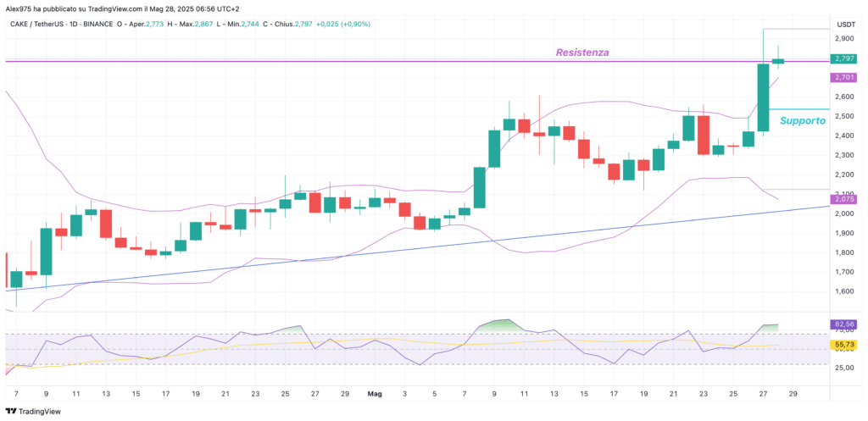Screen dimensions: 868x421
Task: Open the USDT currency label
Action: tap(844, 25)
